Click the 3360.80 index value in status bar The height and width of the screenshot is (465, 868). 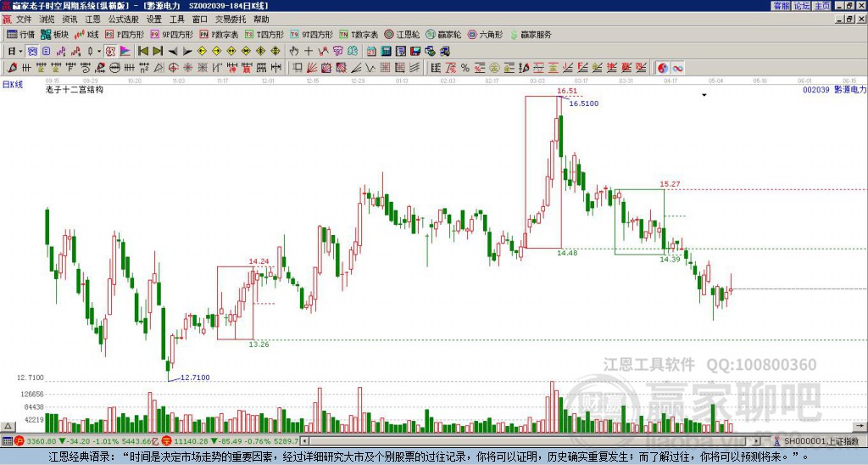pos(42,441)
